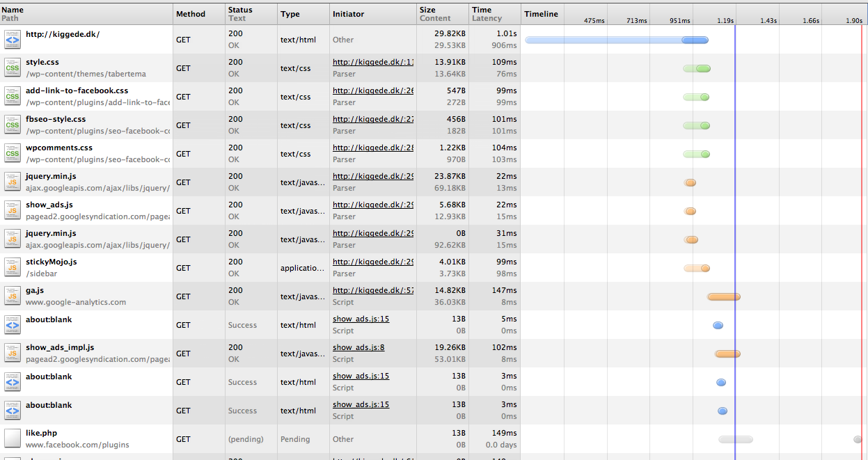
Task: Click the JS icon for show_ads_impl.js
Action: tap(13, 354)
